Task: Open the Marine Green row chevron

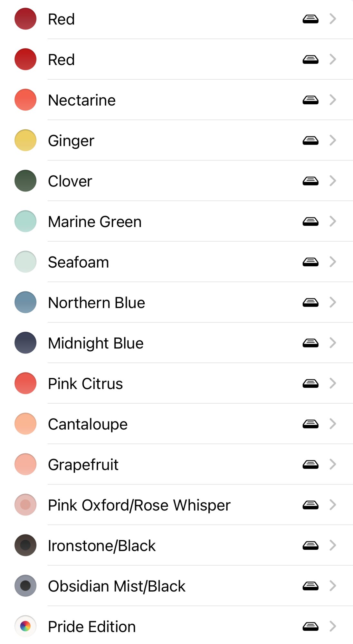Action: 333,221
